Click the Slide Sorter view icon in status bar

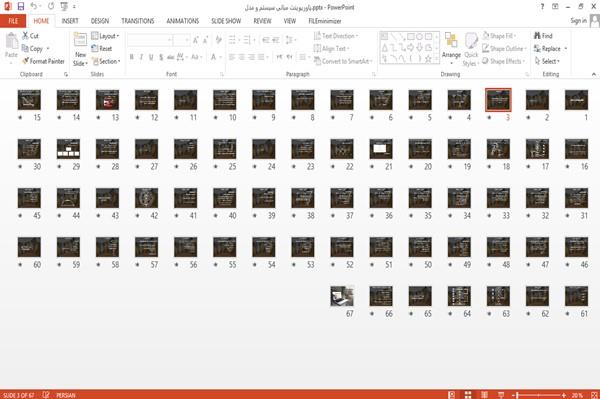[x=468, y=395]
